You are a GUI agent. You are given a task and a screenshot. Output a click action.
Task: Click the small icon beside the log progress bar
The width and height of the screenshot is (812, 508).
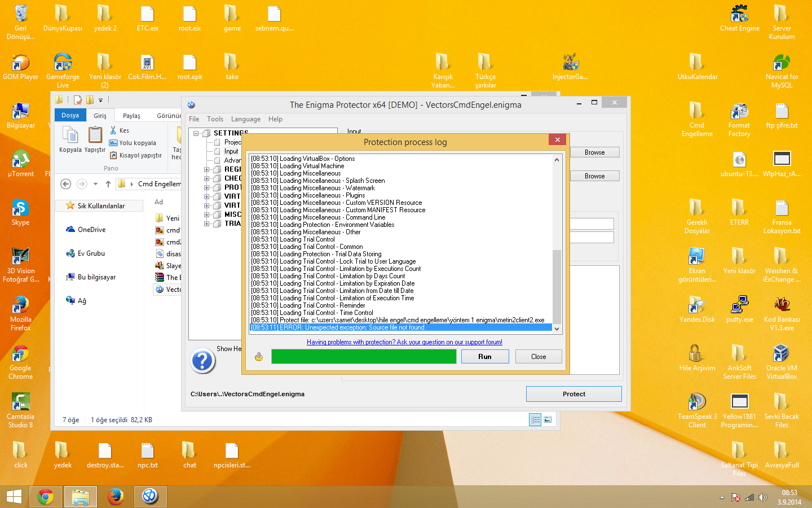tap(259, 357)
